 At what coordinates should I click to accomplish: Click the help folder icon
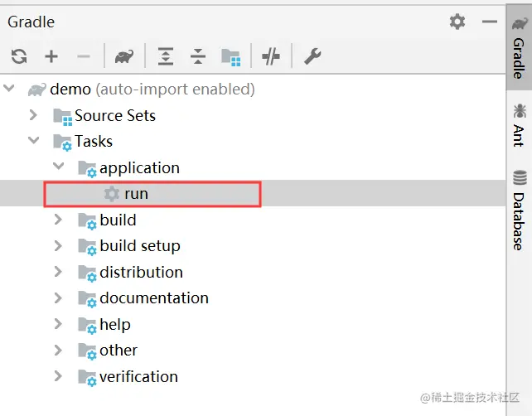point(88,326)
